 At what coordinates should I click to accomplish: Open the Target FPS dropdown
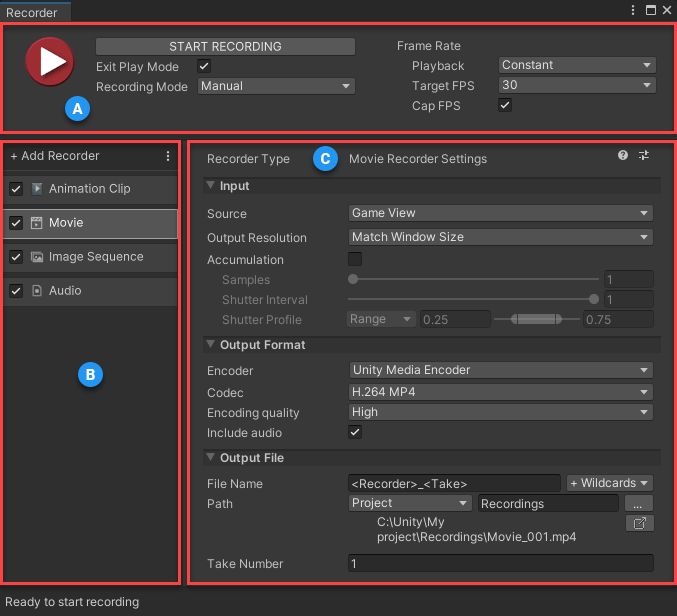[x=577, y=85]
